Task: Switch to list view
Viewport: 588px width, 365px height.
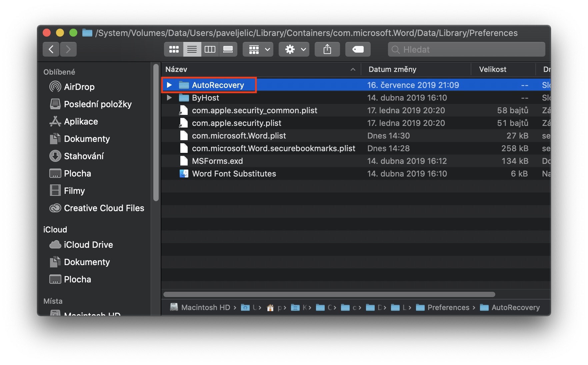Action: (192, 49)
